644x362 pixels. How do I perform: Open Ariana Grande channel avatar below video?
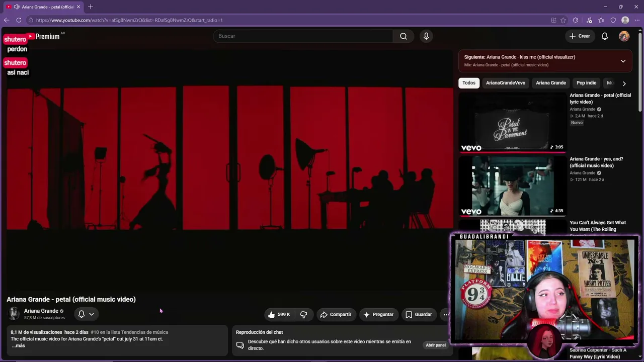(14, 314)
